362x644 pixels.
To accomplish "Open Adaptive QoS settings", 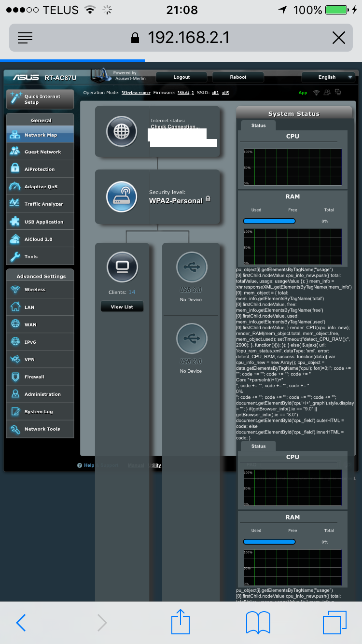I will coord(40,187).
